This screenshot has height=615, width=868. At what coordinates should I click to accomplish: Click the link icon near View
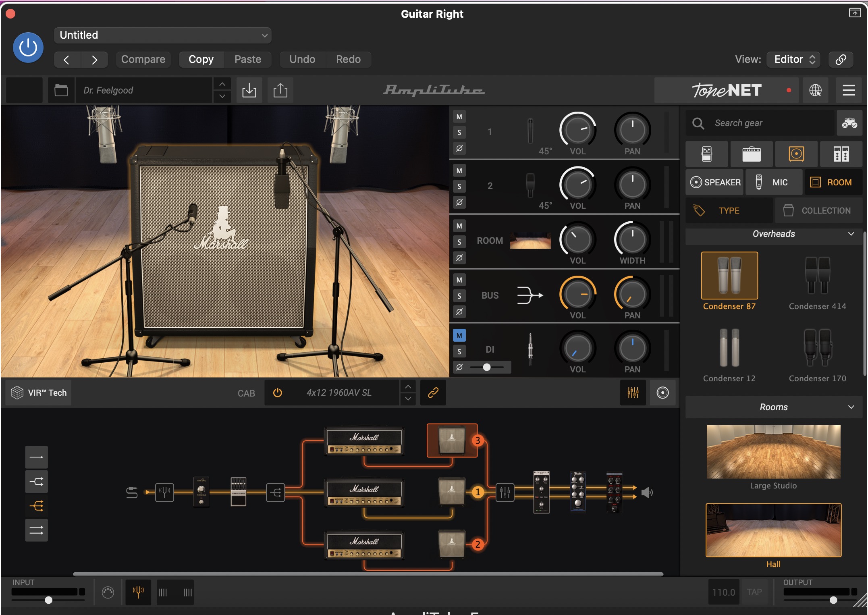pos(841,60)
